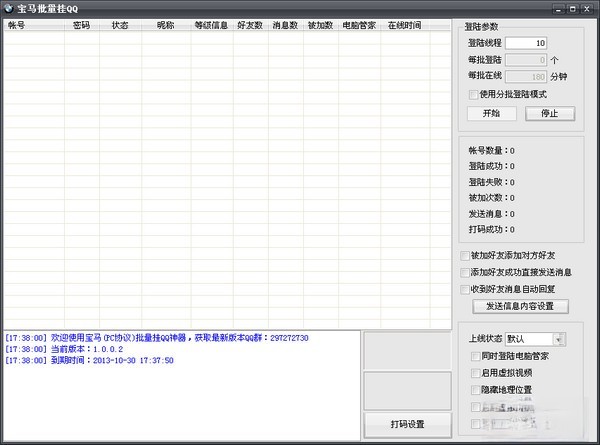Close the 宝马批量挂QQ window
Image resolution: width=600 pixels, height=445 pixels.
(587, 9)
